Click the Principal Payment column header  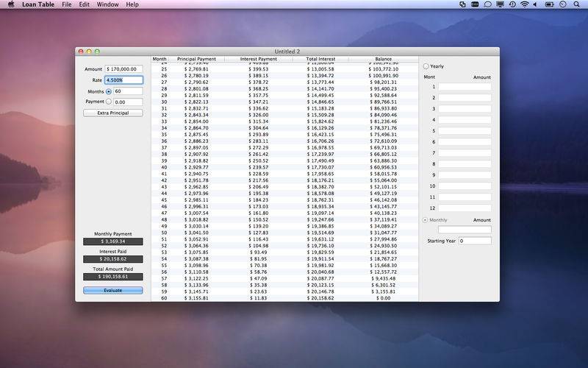pyautogui.click(x=196, y=59)
